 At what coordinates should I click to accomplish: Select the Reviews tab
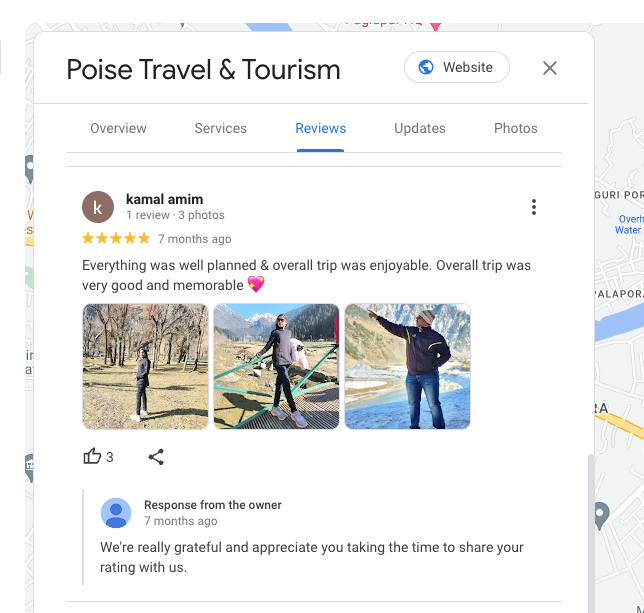click(x=320, y=129)
